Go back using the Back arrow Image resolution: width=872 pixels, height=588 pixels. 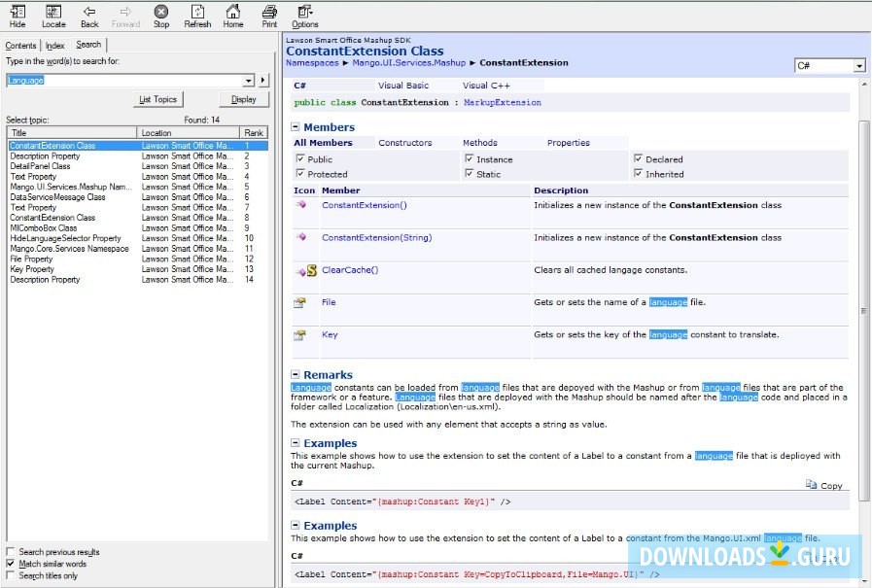[89, 16]
